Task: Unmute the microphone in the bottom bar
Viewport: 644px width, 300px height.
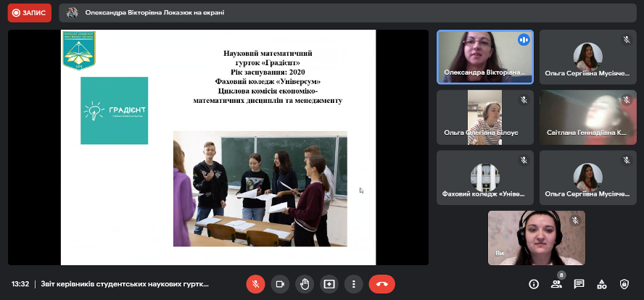Action: point(255,284)
